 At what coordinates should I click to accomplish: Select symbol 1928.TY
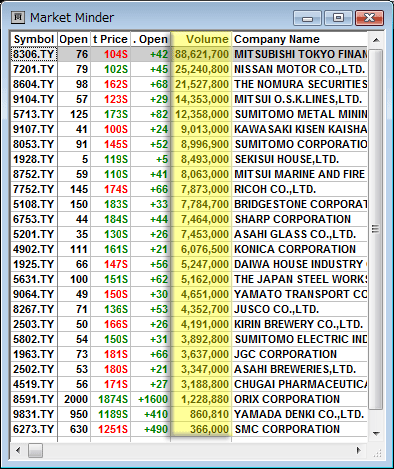pos(33,159)
